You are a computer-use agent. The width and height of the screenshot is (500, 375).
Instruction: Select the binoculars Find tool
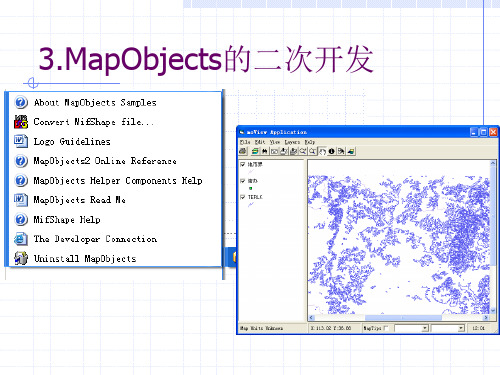[x=265, y=151]
